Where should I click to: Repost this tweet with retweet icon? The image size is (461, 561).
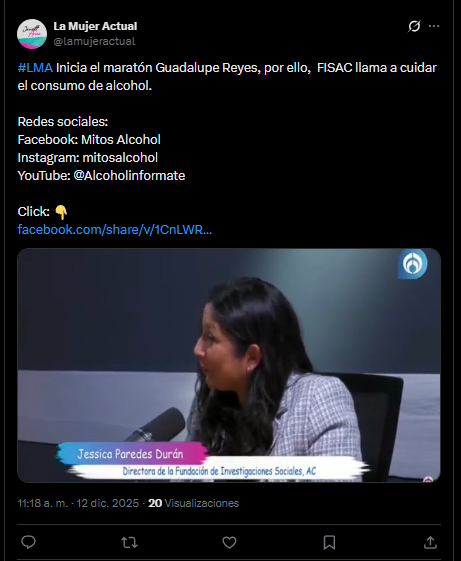tap(129, 542)
